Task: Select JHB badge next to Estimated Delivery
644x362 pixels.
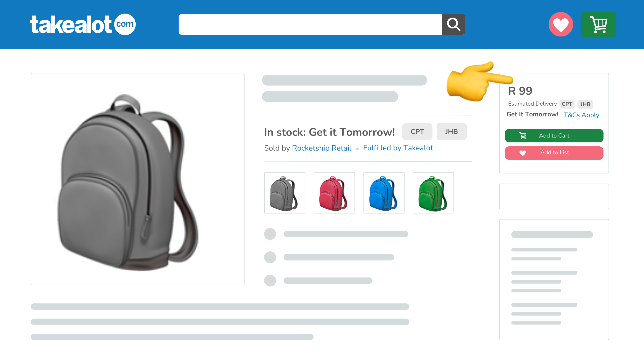Action: (585, 104)
